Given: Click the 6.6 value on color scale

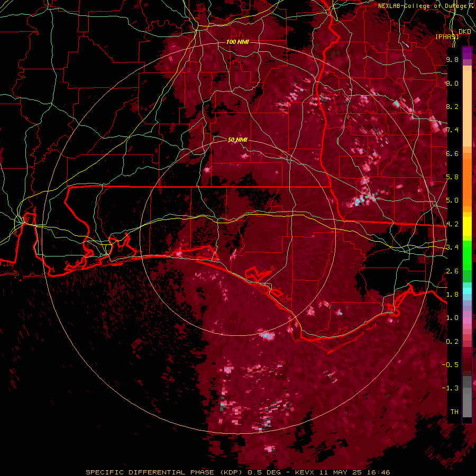Looking at the screenshot, I should pyautogui.click(x=452, y=153).
